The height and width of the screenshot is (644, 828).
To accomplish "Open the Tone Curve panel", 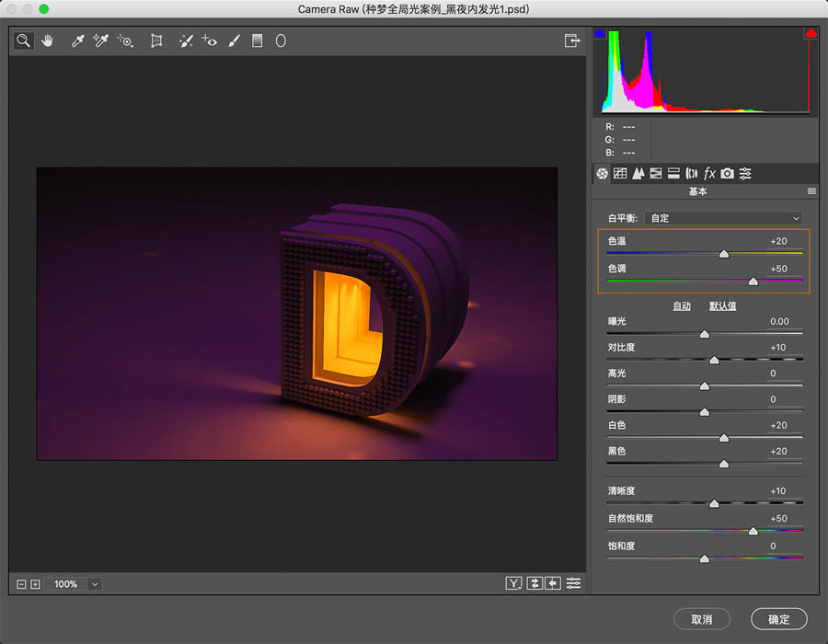I will pos(618,173).
